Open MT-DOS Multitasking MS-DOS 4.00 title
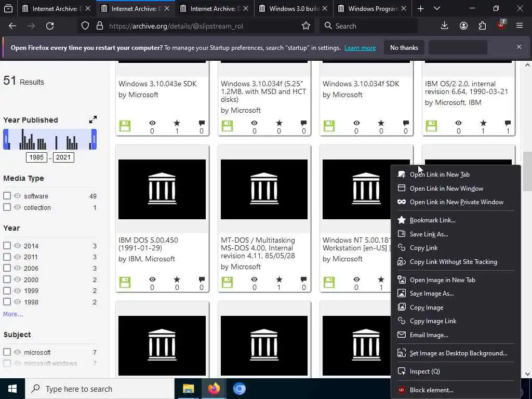Image resolution: width=532 pixels, height=399 pixels. point(258,248)
